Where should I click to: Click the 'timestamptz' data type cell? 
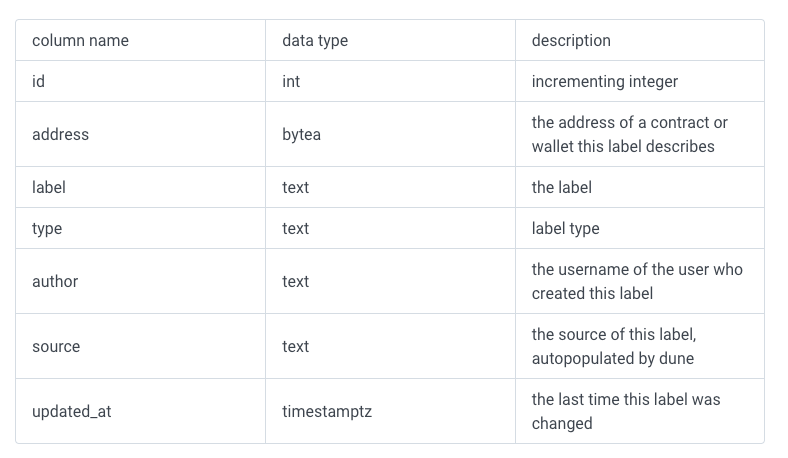(390, 411)
